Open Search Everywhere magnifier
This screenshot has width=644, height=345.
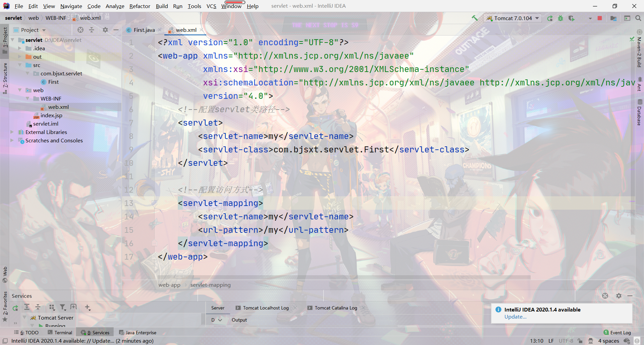click(x=638, y=18)
